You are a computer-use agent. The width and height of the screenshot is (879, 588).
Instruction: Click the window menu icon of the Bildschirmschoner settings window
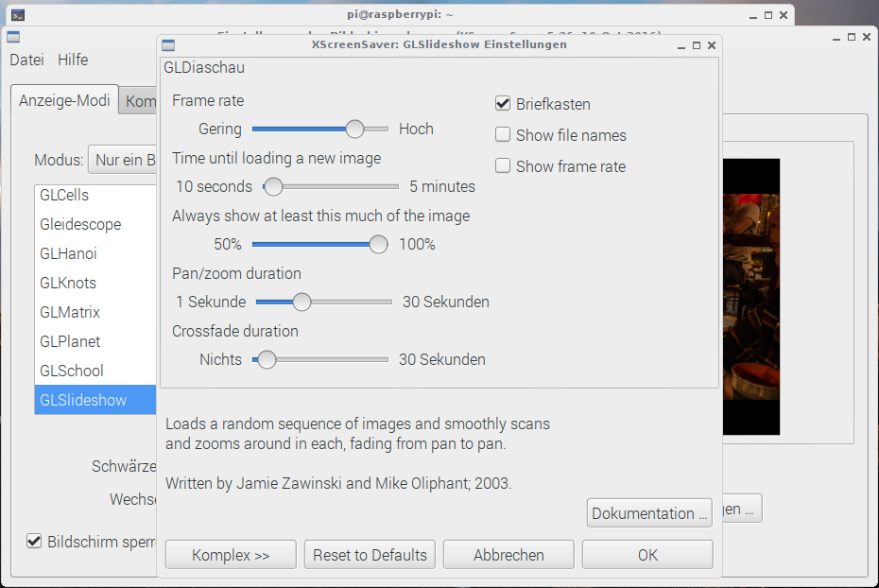(x=13, y=38)
